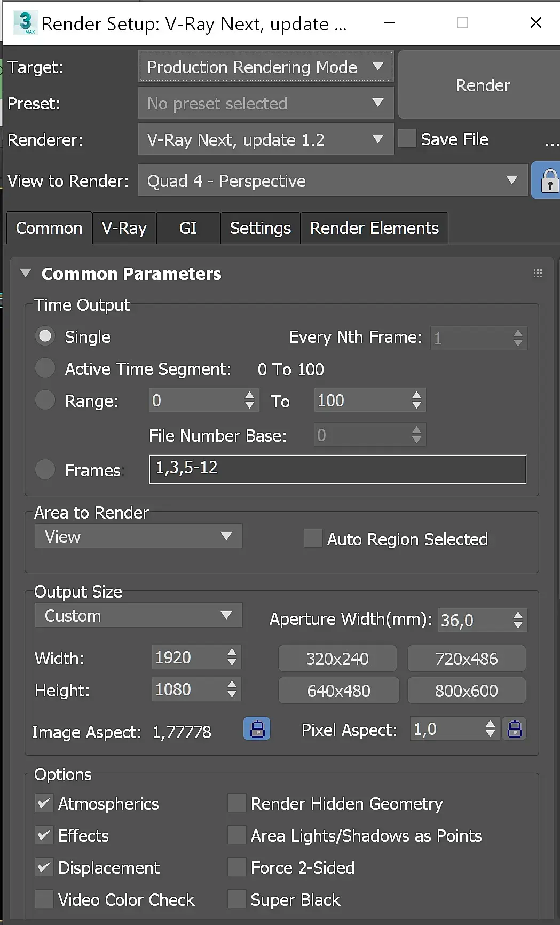The image size is (560, 925).
Task: Click the view lock icon beside View to Render
Action: point(549,181)
